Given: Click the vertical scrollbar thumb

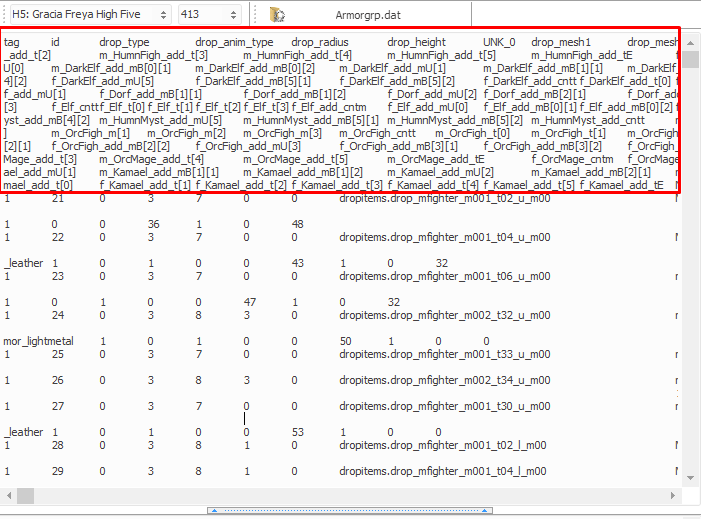Looking at the screenshot, I should [690, 59].
